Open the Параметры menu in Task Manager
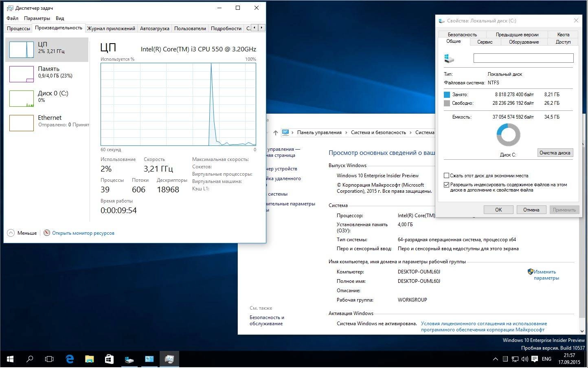 click(x=37, y=18)
